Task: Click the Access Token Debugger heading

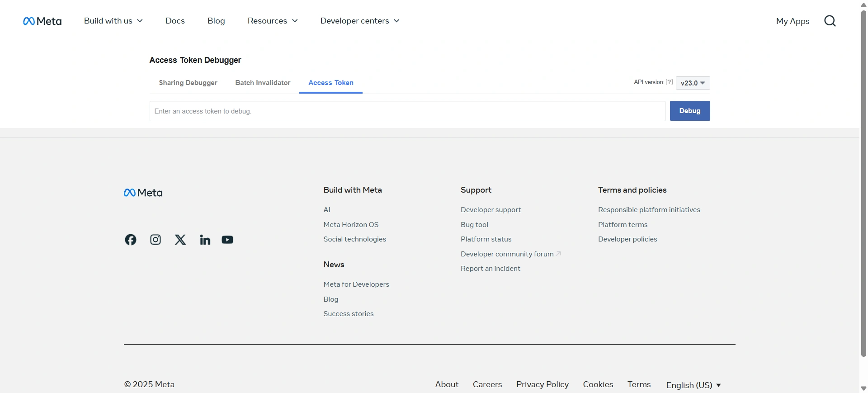Action: click(195, 60)
